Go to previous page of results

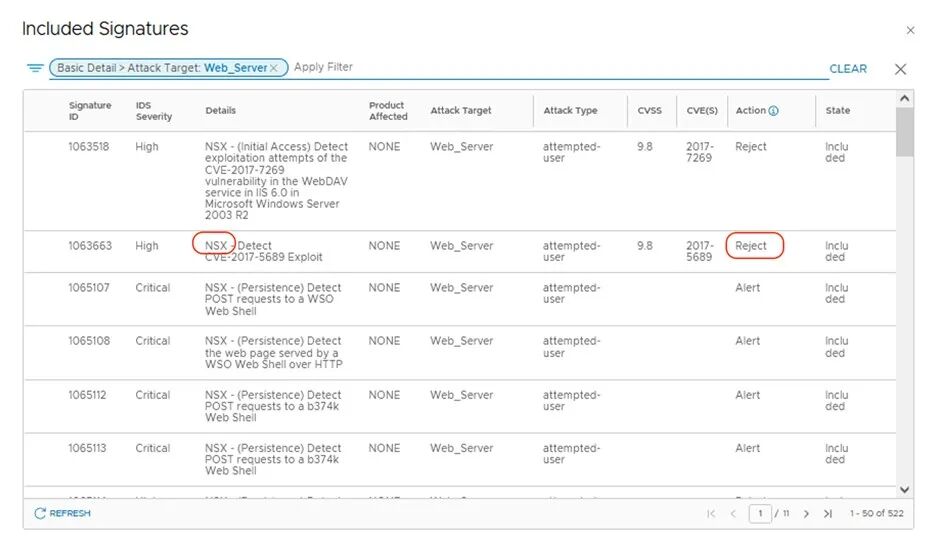coord(733,514)
